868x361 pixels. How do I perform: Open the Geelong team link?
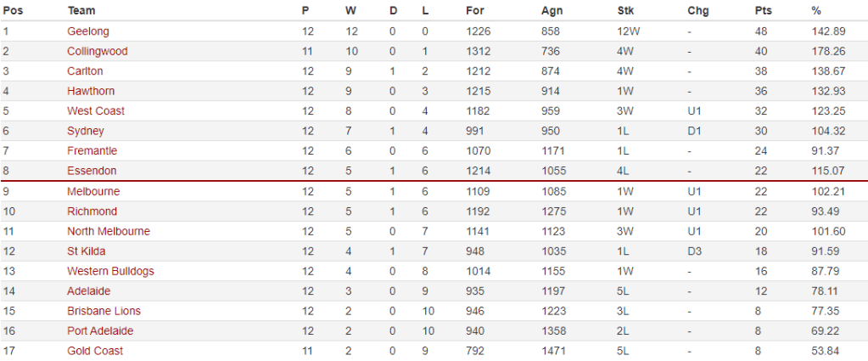[88, 31]
